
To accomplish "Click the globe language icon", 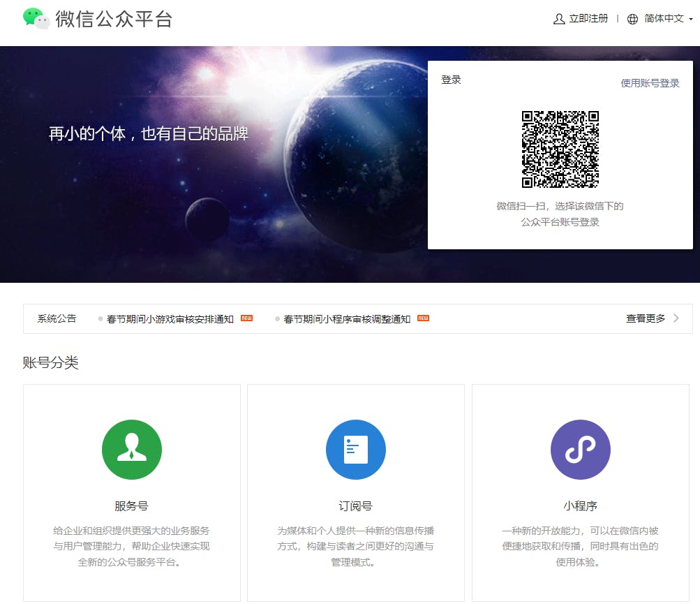I will 632,19.
